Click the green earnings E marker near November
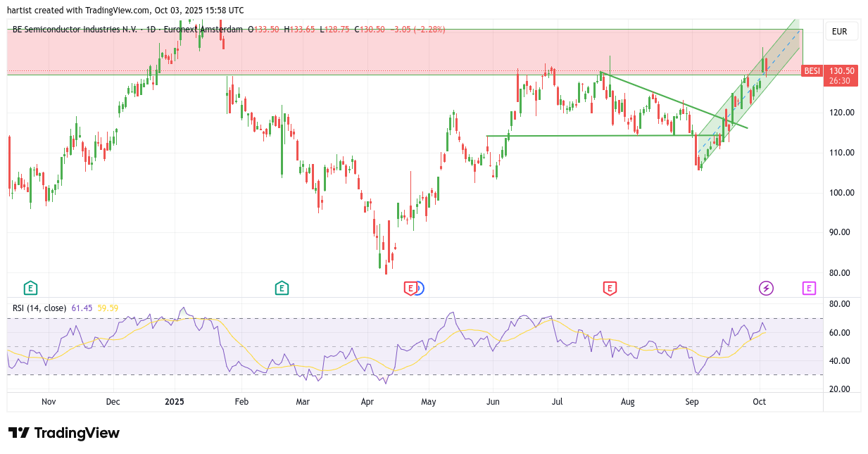Image resolution: width=868 pixels, height=454 pixels. [x=30, y=287]
